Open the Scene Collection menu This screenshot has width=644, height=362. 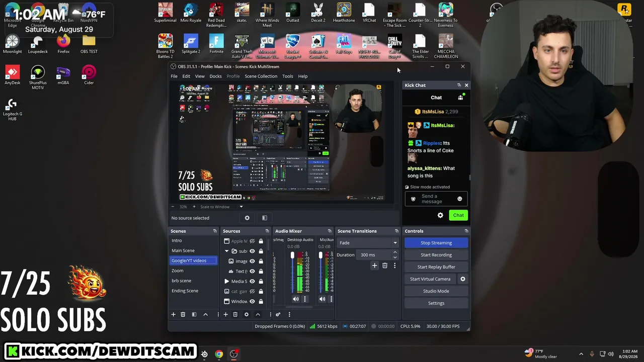pyautogui.click(x=261, y=76)
